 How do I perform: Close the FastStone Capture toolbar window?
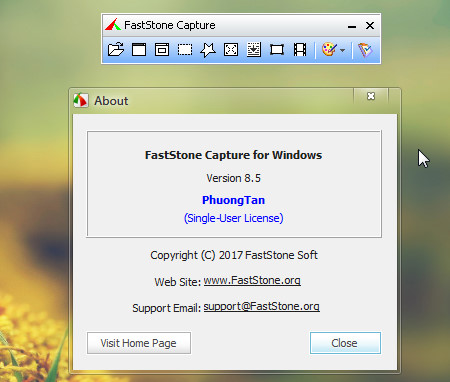[370, 25]
